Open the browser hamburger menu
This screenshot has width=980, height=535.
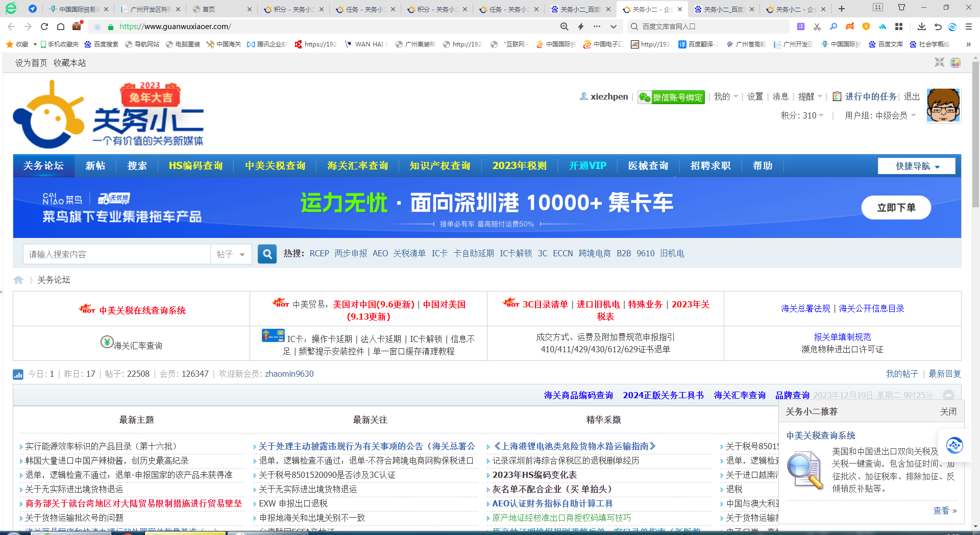point(968,27)
